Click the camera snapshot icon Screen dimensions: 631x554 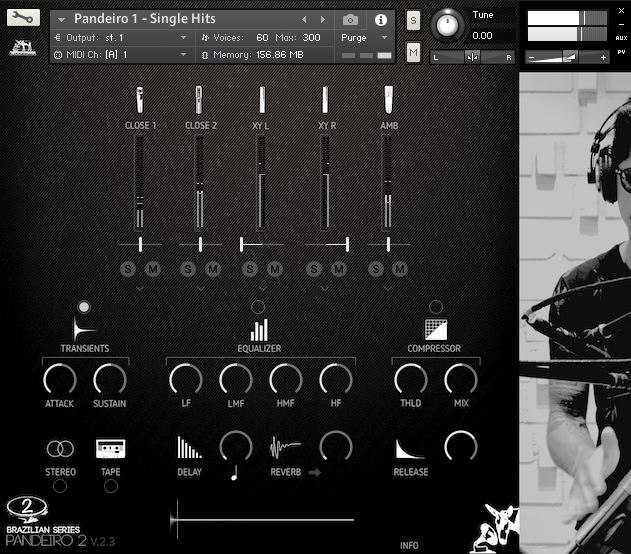(350, 20)
